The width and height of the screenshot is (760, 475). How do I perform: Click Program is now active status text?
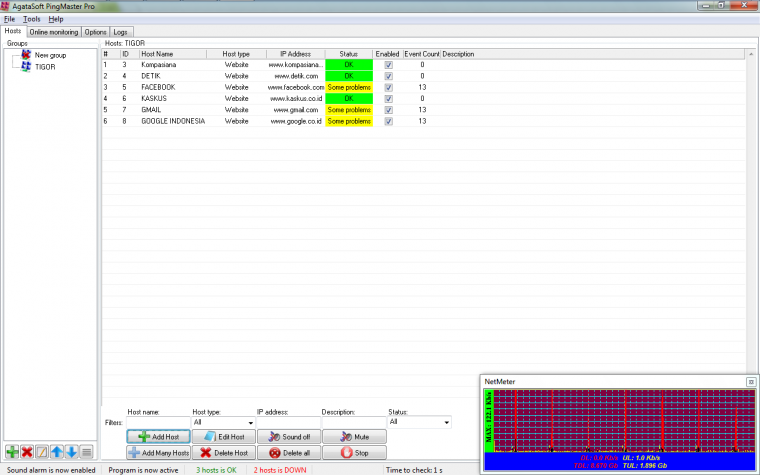pyautogui.click(x=143, y=470)
